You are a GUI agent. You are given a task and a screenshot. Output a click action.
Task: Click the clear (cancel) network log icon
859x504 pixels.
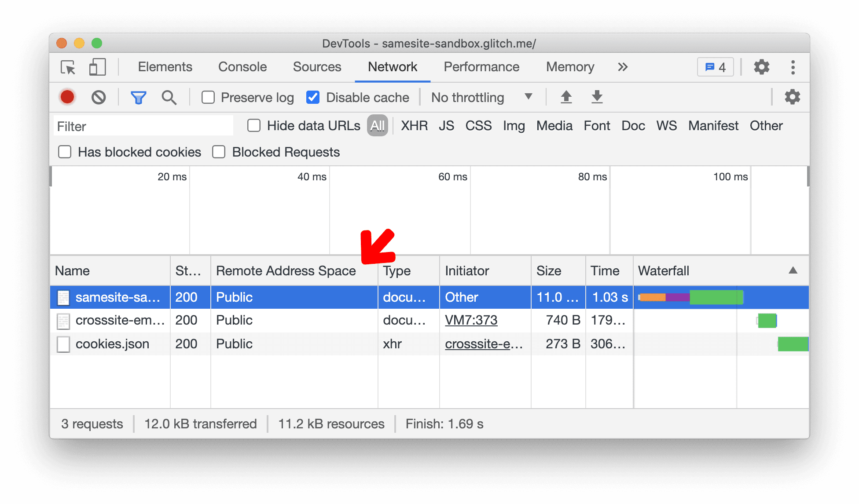pos(99,97)
